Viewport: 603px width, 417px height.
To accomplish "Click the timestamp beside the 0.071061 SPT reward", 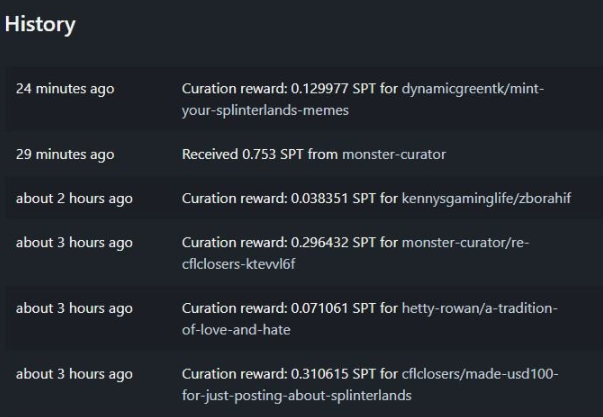I will [74, 309].
